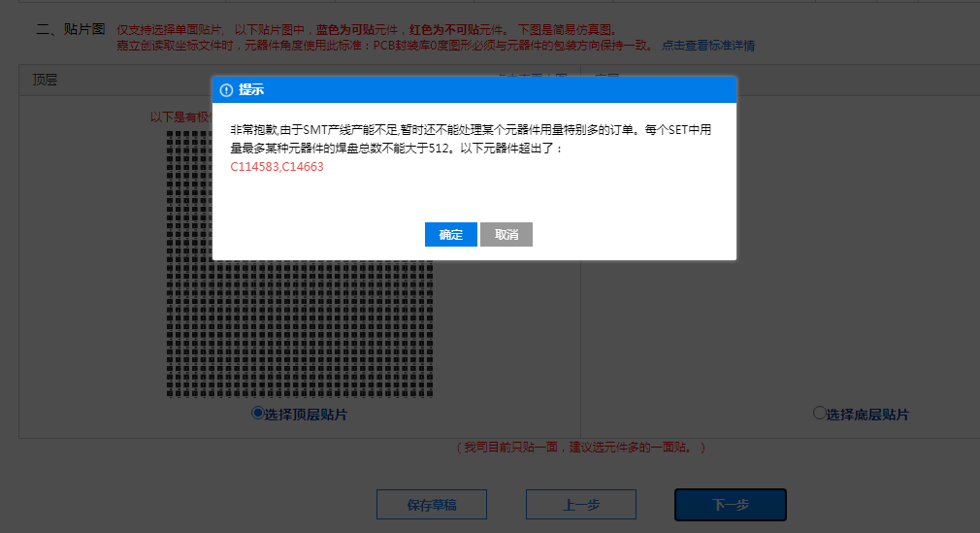Confirm the dialog with 确定 button
Viewport: 980px width, 533px height.
[x=450, y=235]
